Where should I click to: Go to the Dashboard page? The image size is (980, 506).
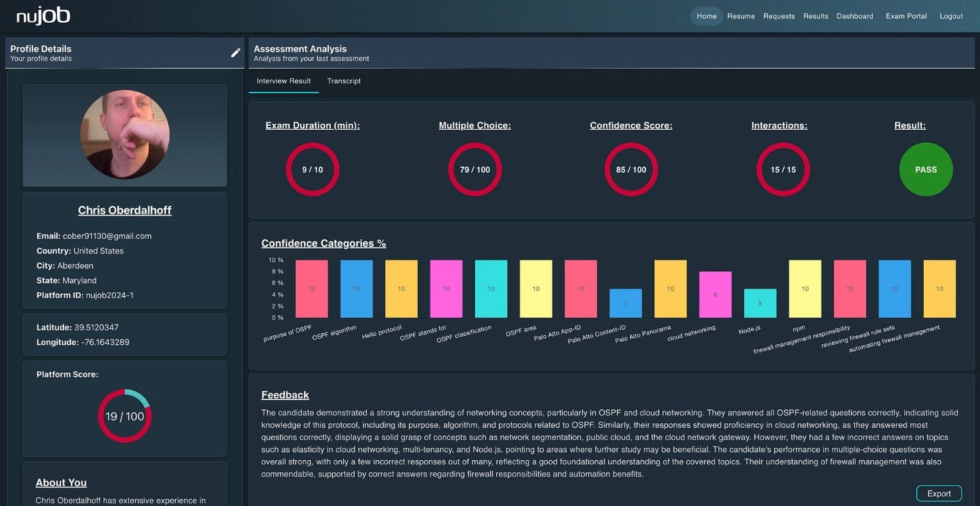(x=854, y=16)
